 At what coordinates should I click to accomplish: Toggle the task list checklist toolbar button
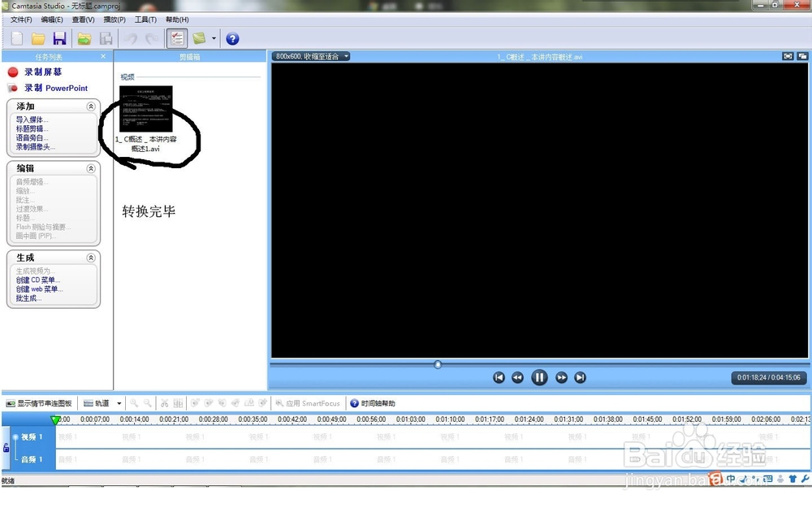(x=176, y=38)
